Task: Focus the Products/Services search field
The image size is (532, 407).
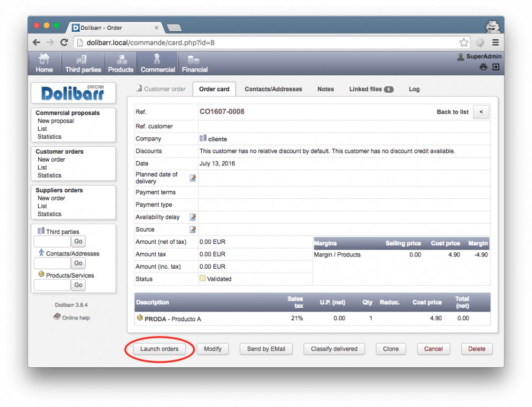Action: tap(52, 285)
